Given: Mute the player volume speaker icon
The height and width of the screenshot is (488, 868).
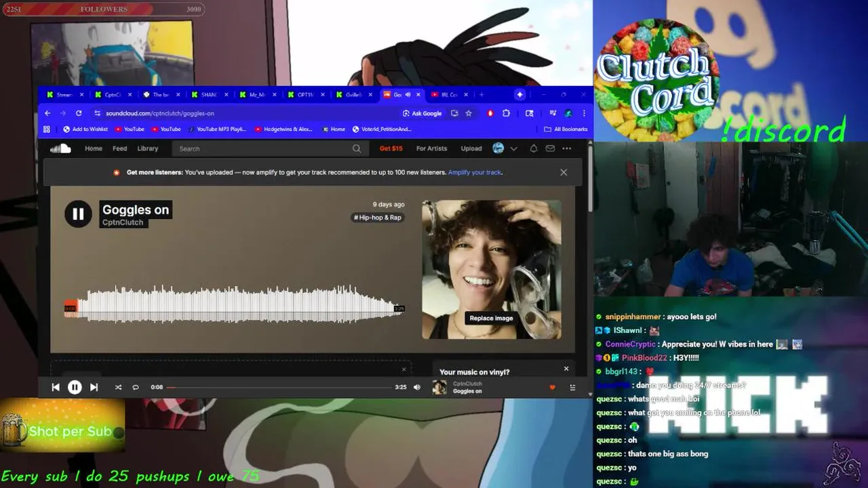Looking at the screenshot, I should (x=417, y=387).
